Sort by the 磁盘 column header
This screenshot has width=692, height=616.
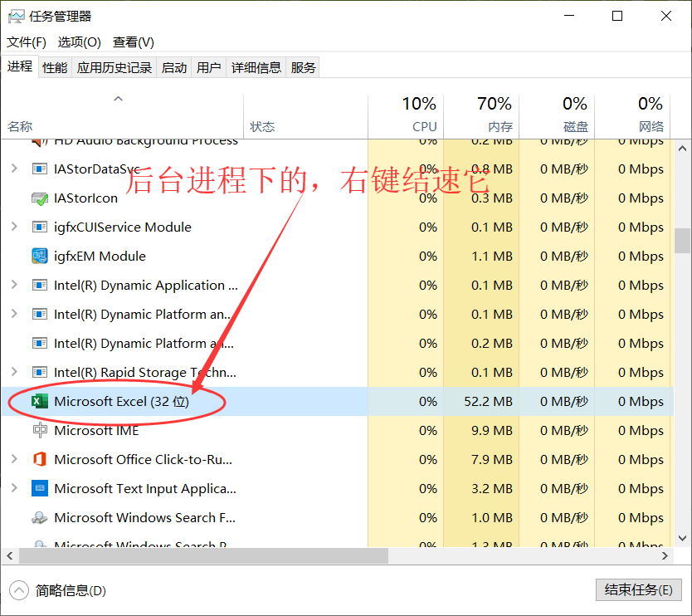click(x=557, y=116)
